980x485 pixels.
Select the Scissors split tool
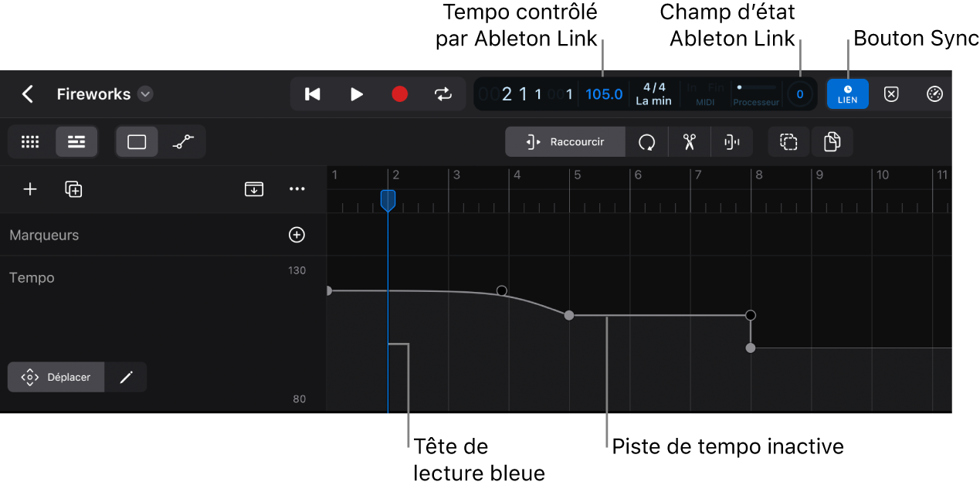click(689, 141)
